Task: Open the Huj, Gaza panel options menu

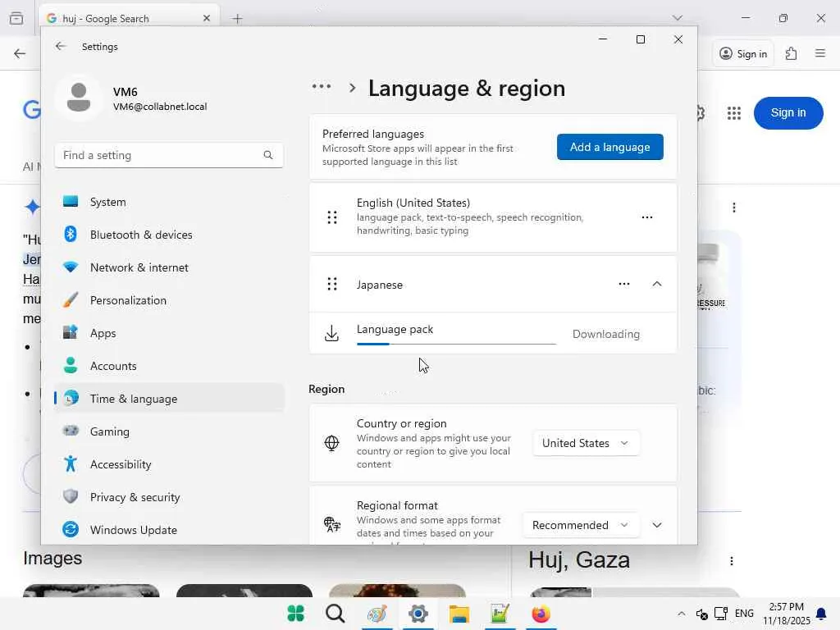Action: 731,561
